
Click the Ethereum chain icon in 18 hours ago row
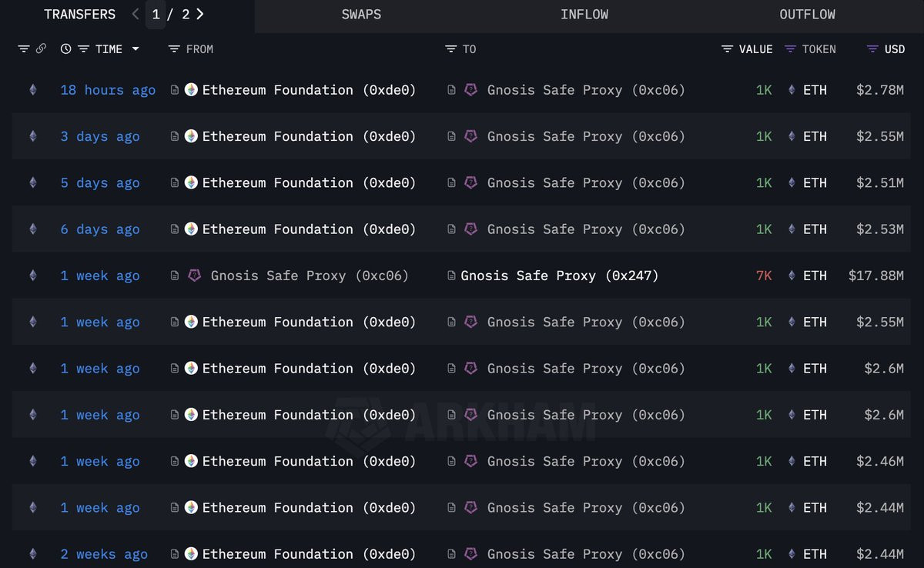point(32,90)
